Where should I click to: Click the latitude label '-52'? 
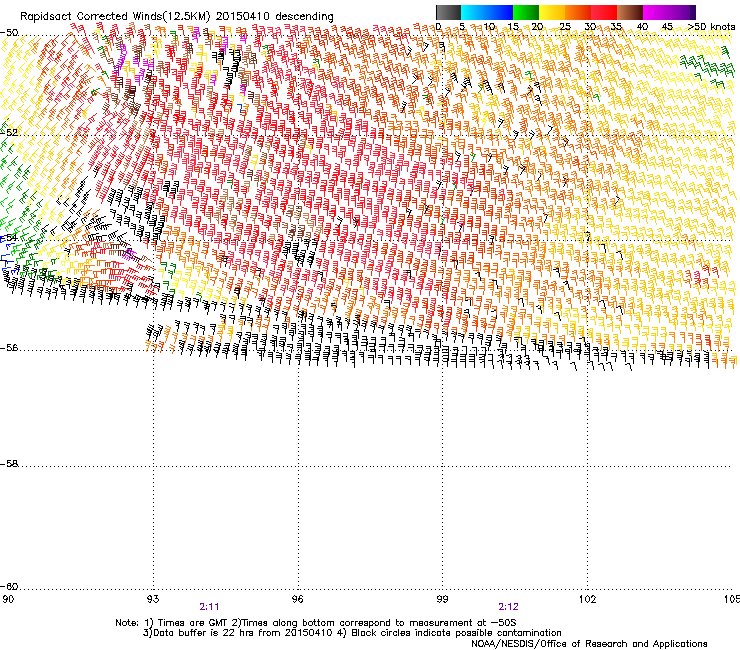(9, 133)
